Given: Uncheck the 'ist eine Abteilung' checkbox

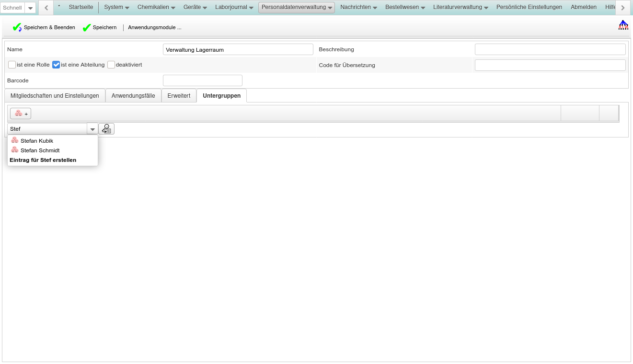Looking at the screenshot, I should tap(56, 65).
